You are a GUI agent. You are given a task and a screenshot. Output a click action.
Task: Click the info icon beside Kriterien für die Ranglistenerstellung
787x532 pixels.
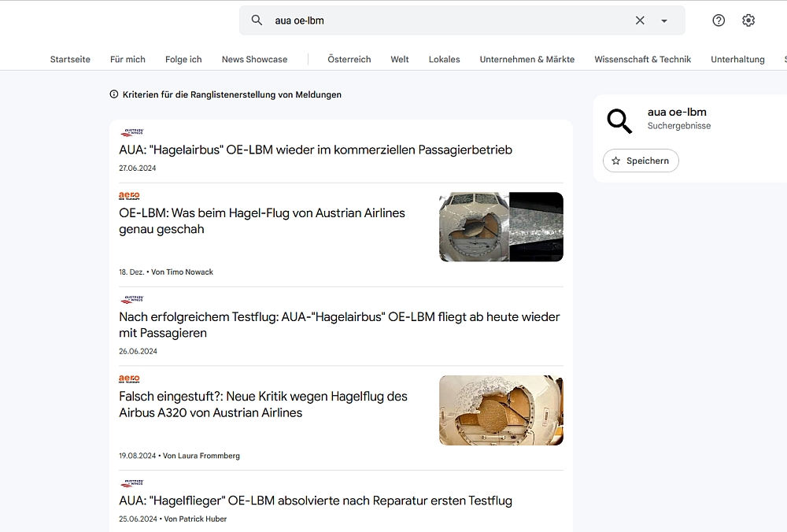114,94
